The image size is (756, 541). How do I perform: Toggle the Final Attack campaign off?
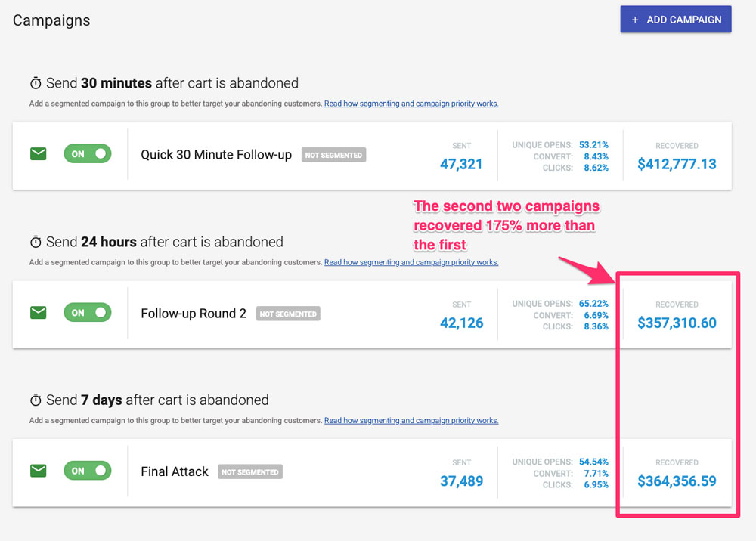click(x=87, y=471)
